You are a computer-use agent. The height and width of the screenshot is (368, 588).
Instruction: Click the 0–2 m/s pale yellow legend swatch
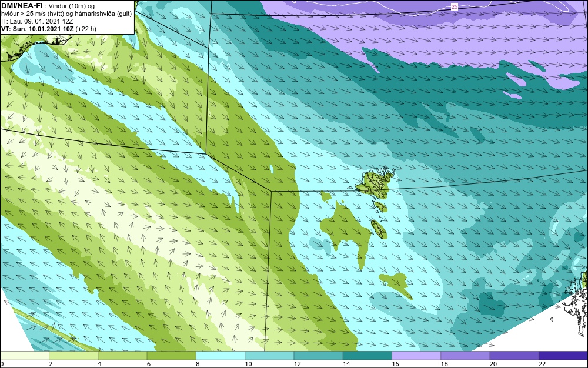pyautogui.click(x=24, y=356)
